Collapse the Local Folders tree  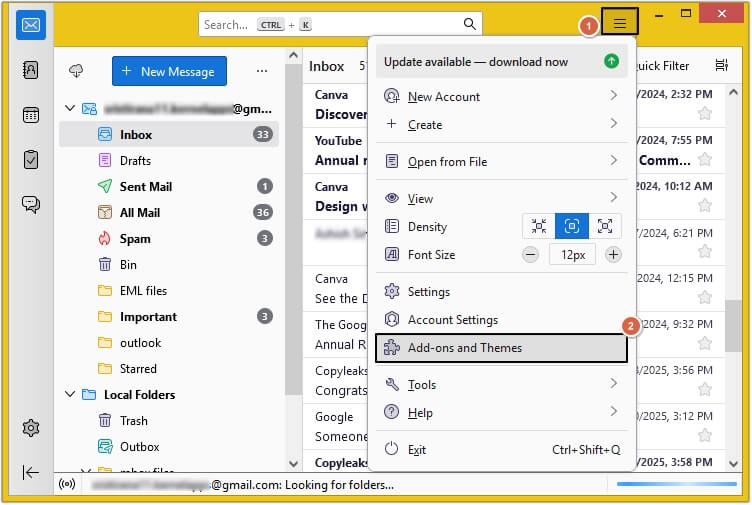(x=70, y=395)
